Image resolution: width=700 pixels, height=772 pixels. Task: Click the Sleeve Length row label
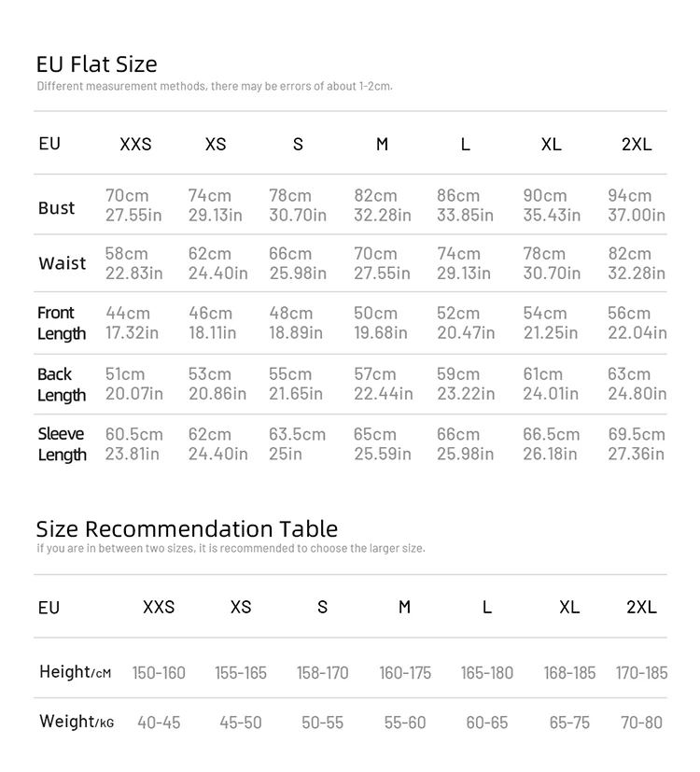coord(62,444)
